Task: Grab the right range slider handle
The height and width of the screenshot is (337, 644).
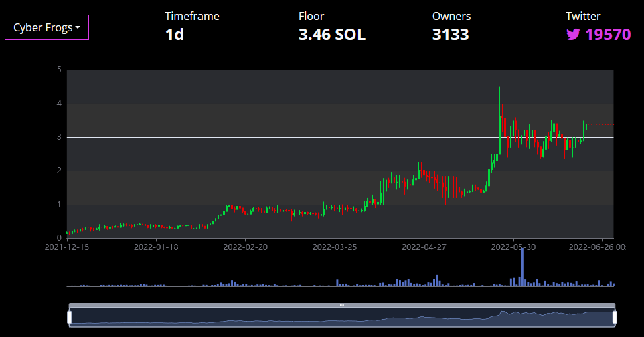Action: (615, 318)
